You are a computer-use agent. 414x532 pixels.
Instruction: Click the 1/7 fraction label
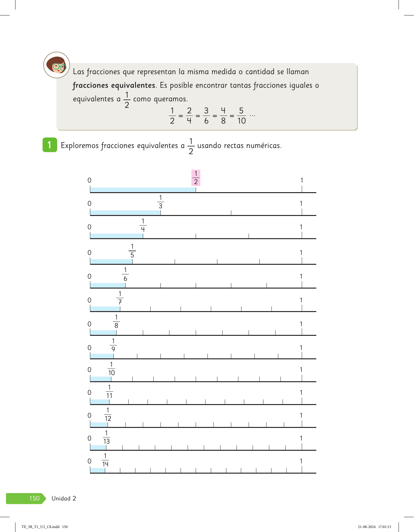click(120, 298)
